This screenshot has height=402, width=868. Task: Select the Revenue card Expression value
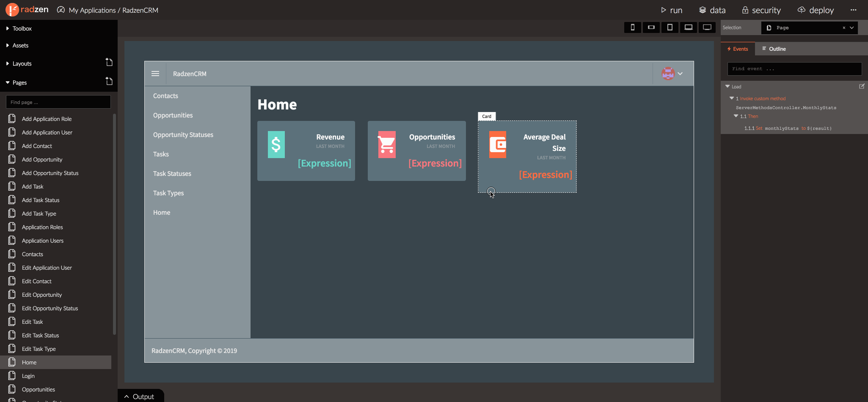coord(325,163)
